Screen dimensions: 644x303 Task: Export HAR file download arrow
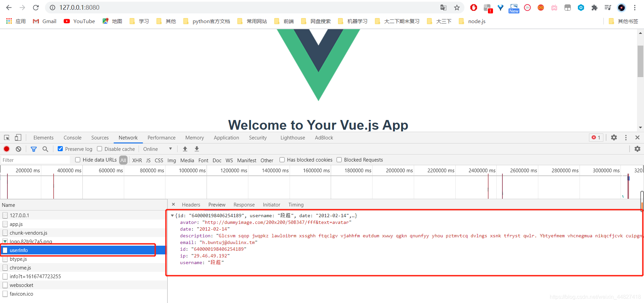(197, 149)
